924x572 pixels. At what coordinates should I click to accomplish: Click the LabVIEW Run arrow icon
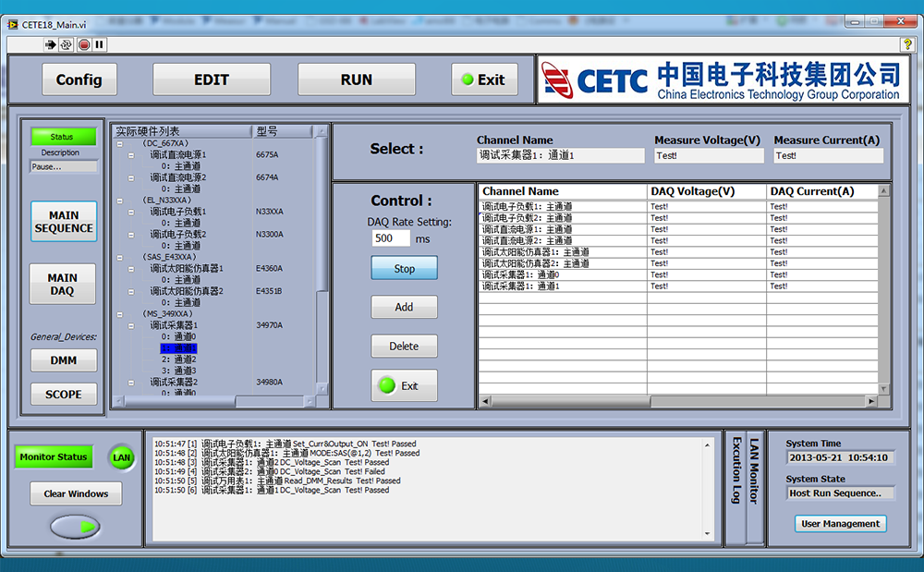pyautogui.click(x=51, y=43)
